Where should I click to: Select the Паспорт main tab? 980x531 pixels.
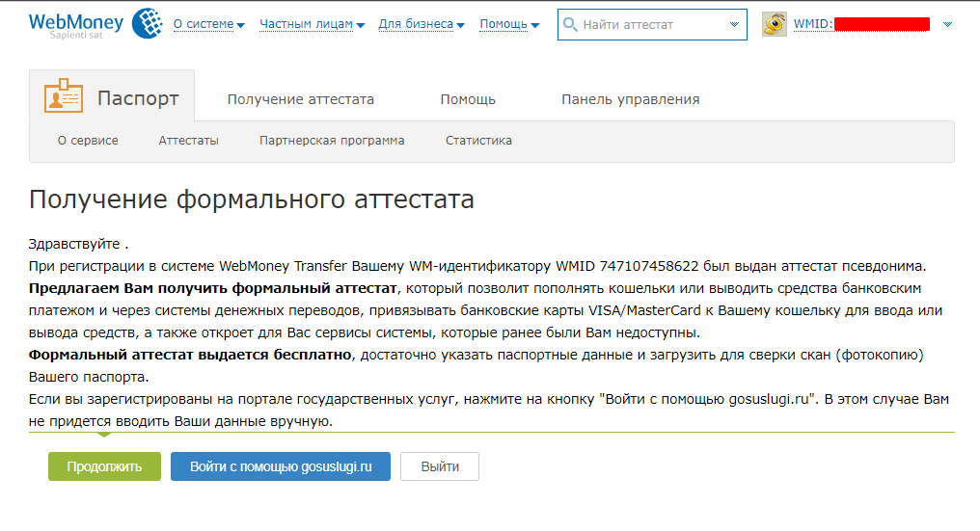click(x=112, y=96)
